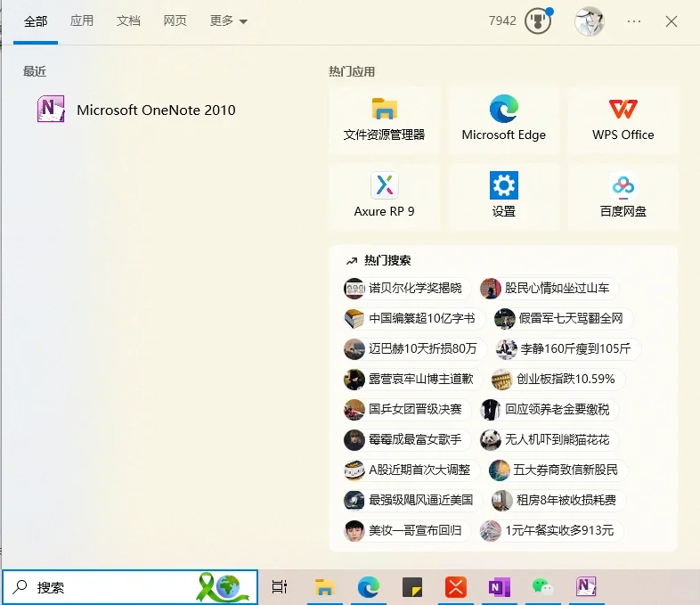The image size is (700, 605).
Task: Open the 租房8年被收损耗费 trending search
Action: pos(558,500)
